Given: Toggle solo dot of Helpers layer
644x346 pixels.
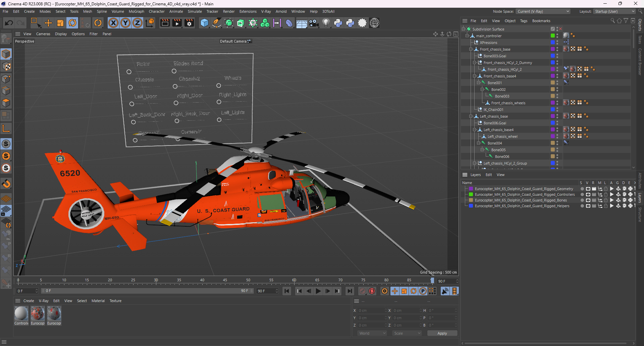Looking at the screenshot, I should click(582, 206).
